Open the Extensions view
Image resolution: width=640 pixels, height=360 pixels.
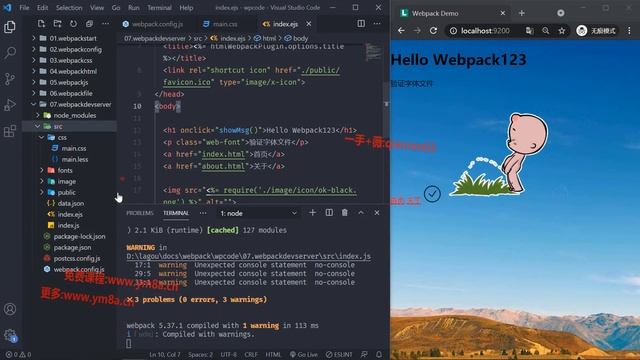(10, 131)
